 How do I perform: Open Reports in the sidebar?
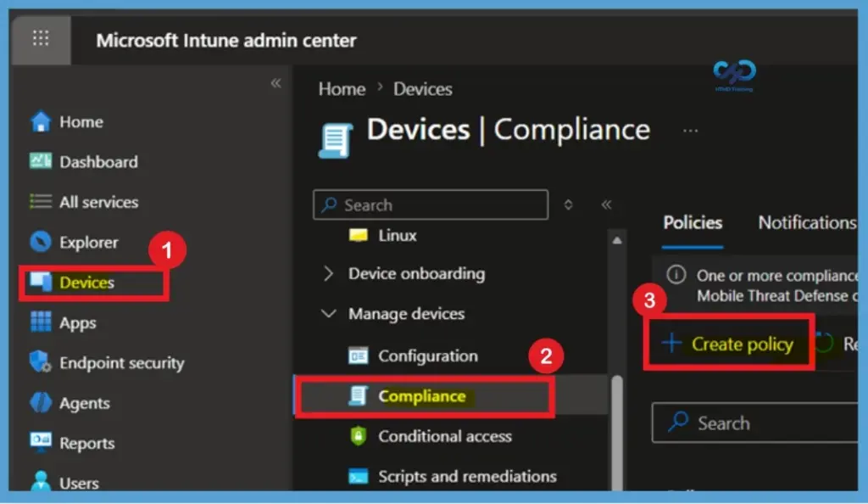point(87,443)
